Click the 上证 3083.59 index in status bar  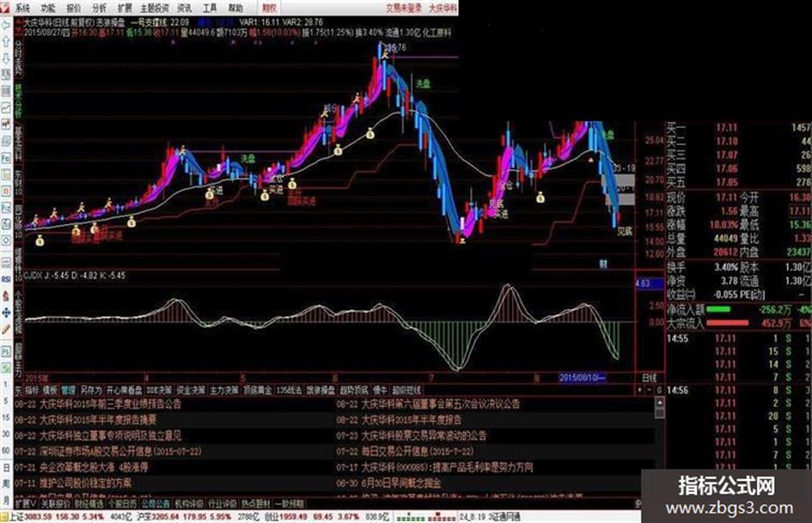(x=29, y=517)
